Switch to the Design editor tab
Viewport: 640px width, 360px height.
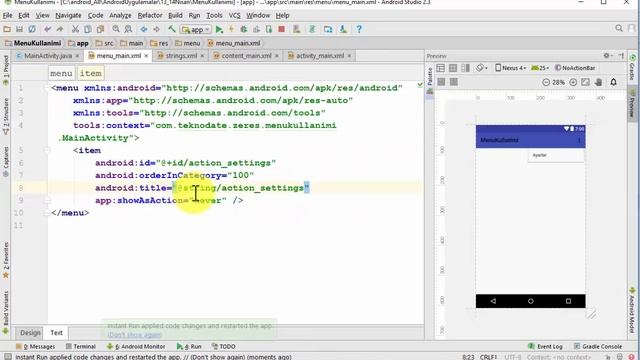click(30, 333)
